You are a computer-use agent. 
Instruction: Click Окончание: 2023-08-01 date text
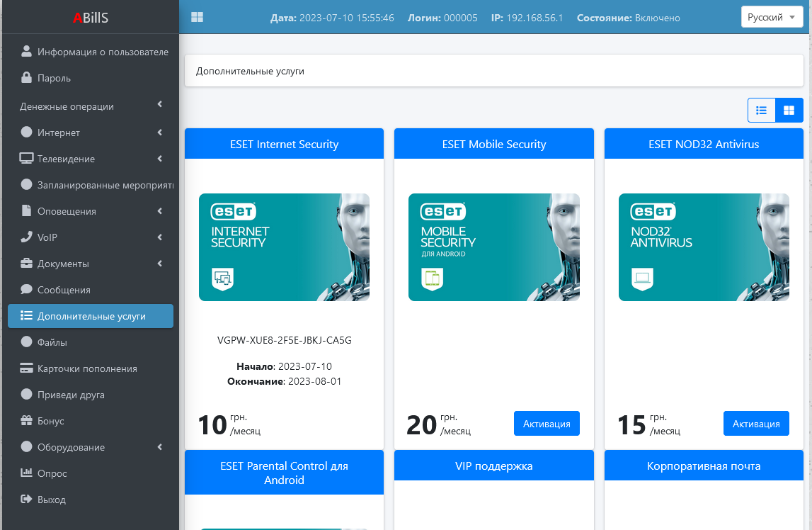[285, 381]
